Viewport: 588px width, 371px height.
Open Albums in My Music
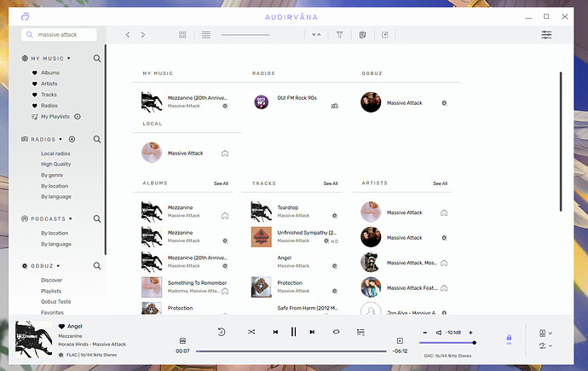(50, 72)
